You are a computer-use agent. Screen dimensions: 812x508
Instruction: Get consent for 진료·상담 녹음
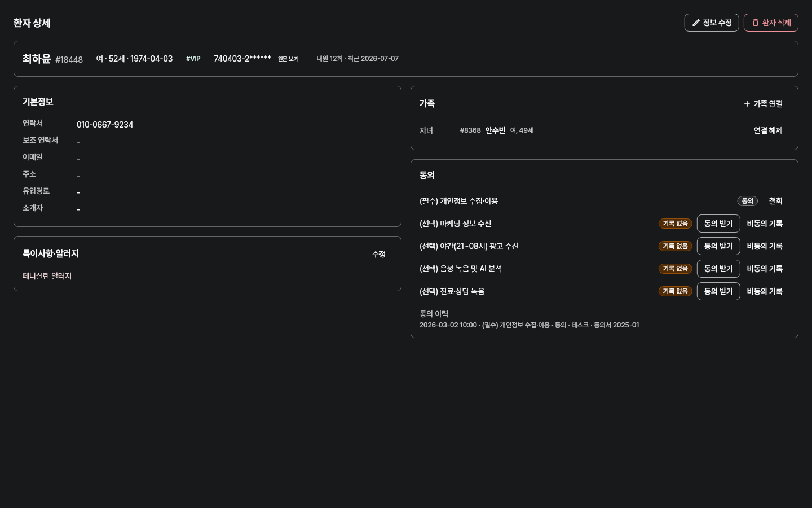[x=718, y=291]
